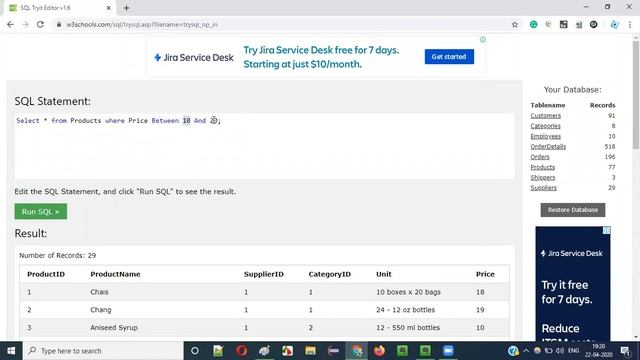Go back using browser back arrow

(x=10, y=24)
